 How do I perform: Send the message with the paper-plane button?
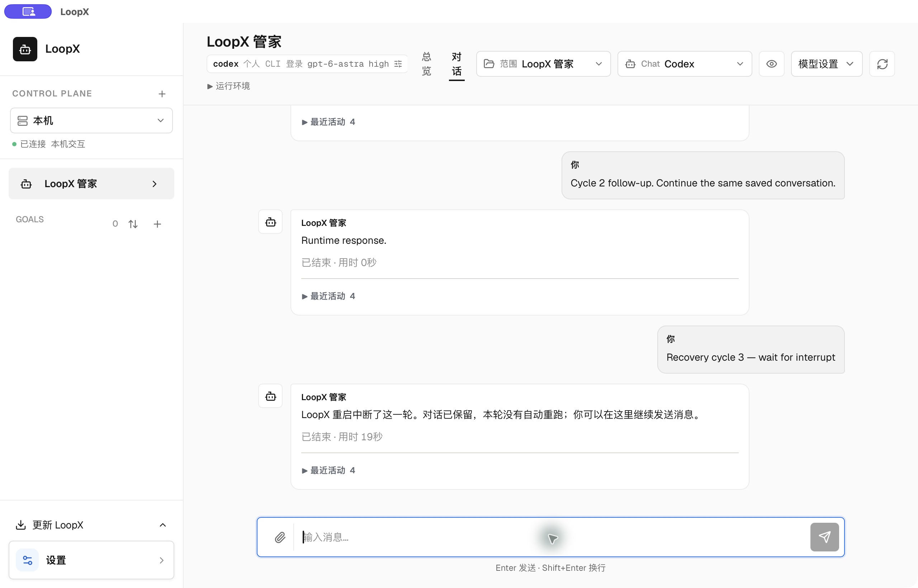(824, 537)
